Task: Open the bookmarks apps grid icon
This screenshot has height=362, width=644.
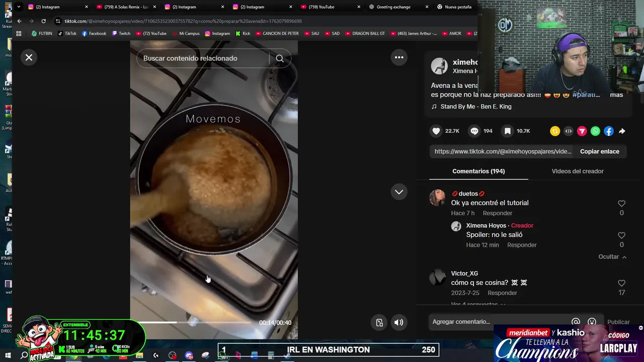Action: pos(19,34)
